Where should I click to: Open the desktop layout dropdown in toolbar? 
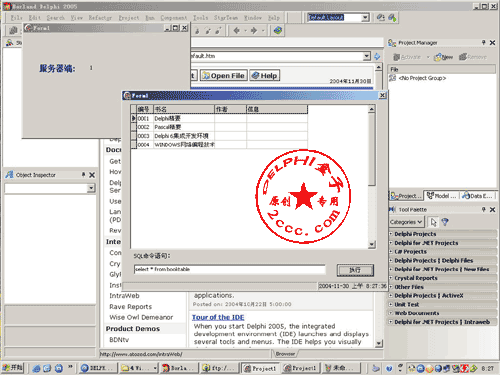365,17
